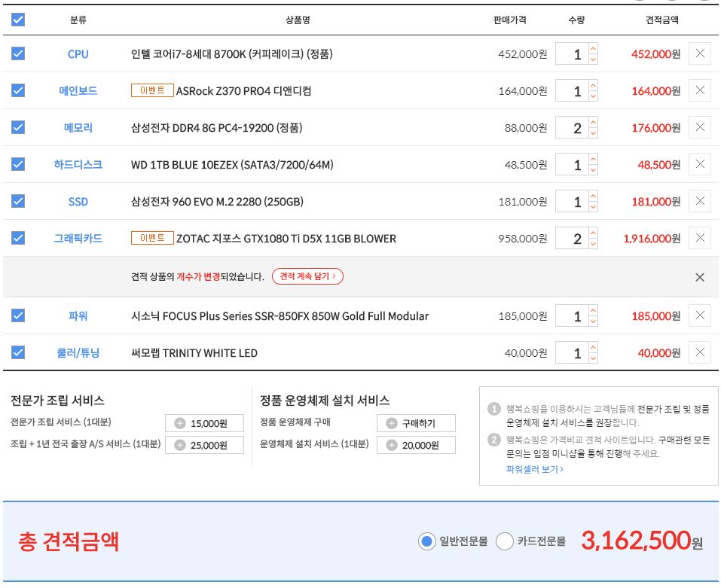Open the SSD category link
Screen dimensions: 721x588
78,202
